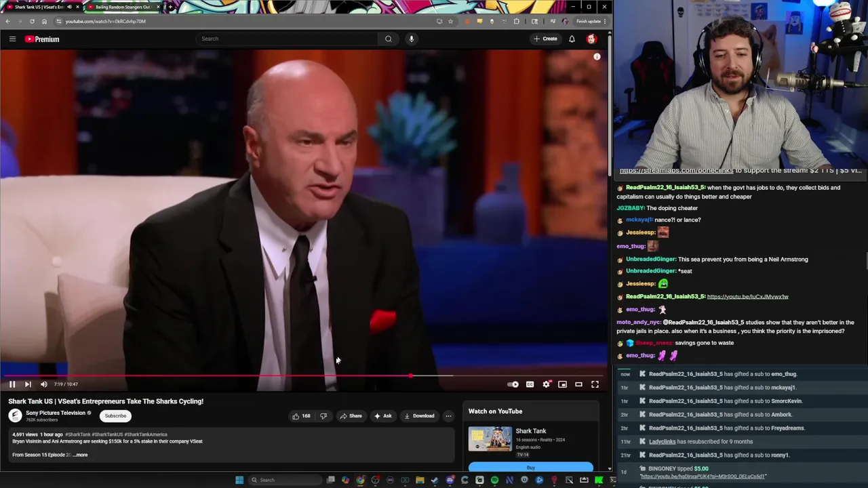The image size is (868, 488).
Task: Open the Windows Start menu
Action: 239,480
